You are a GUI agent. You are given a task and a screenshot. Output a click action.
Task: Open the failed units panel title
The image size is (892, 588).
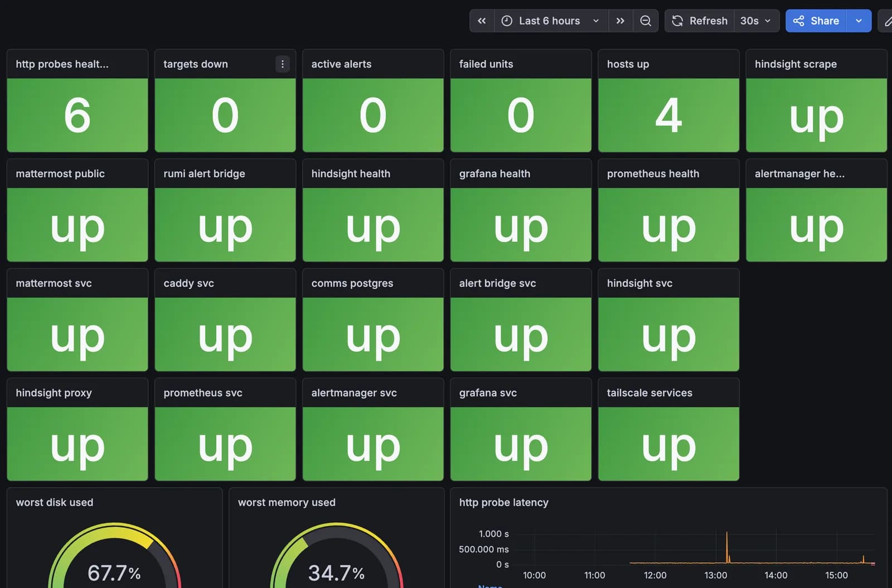click(x=486, y=64)
